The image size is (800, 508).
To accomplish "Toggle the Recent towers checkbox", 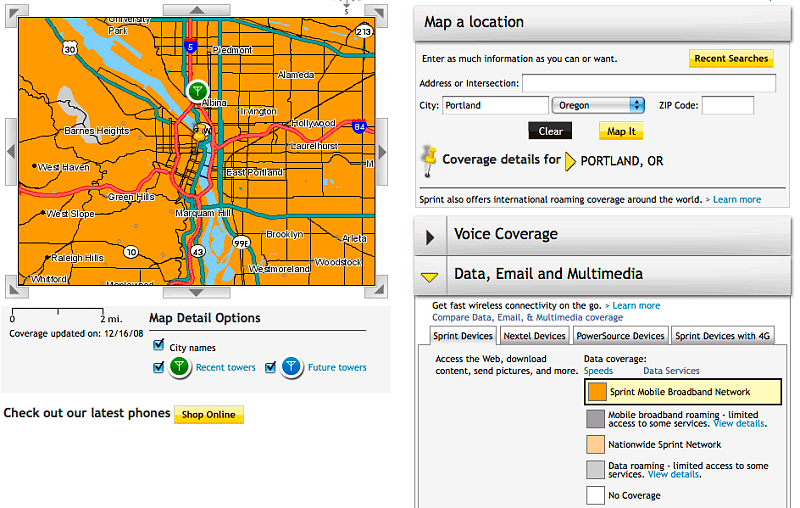I will 159,367.
